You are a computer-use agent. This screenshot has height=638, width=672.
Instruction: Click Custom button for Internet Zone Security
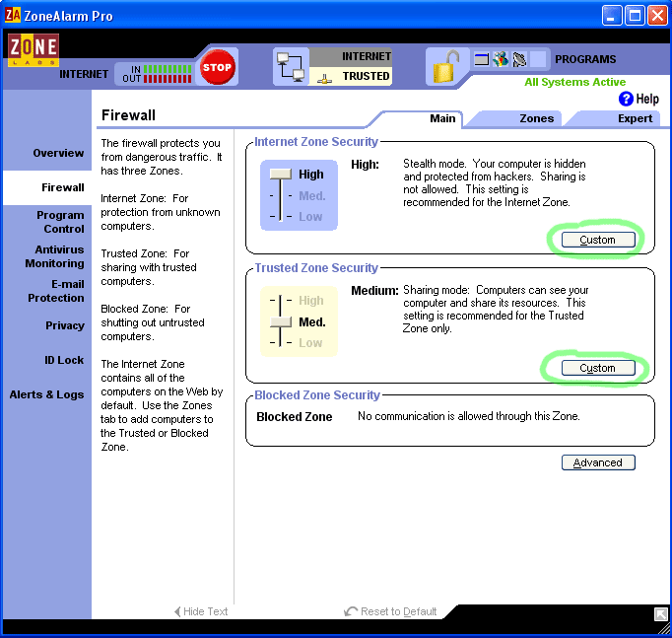(x=597, y=240)
